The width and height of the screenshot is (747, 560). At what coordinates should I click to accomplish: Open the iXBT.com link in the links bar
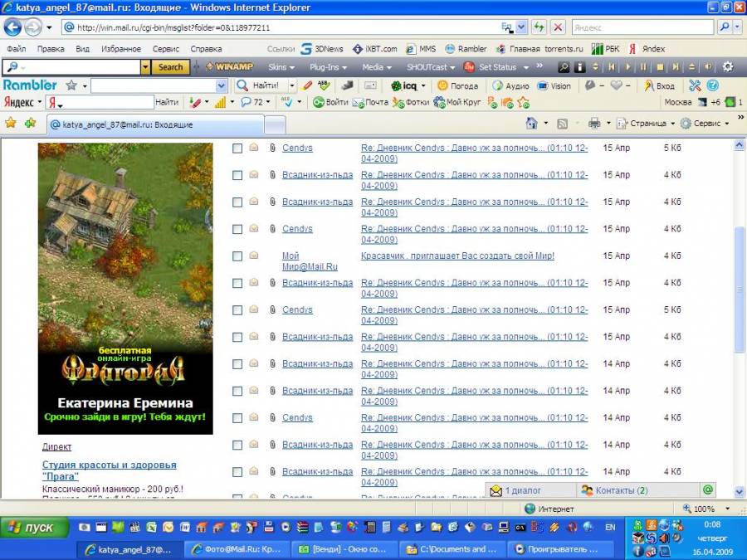[375, 49]
